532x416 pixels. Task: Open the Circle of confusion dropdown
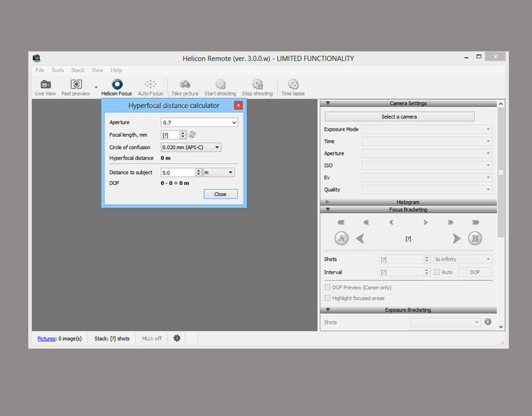tap(191, 147)
